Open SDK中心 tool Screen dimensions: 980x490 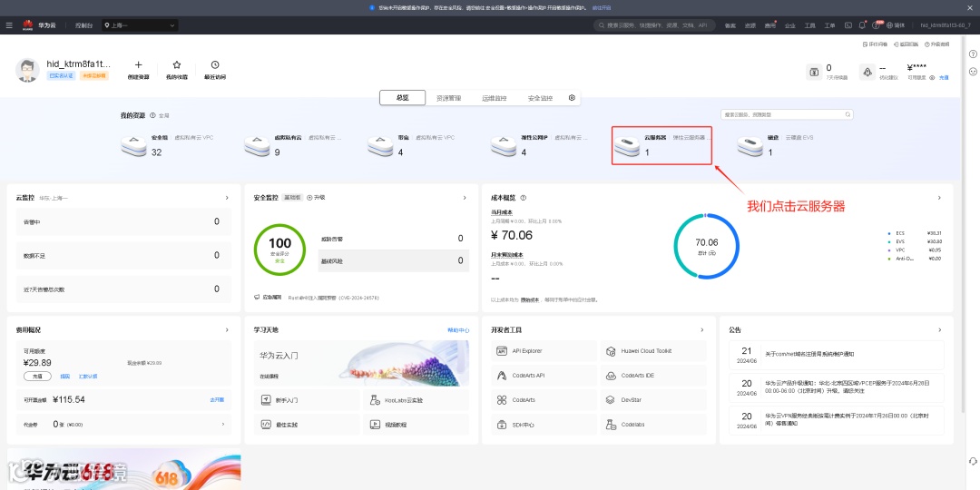click(x=544, y=425)
